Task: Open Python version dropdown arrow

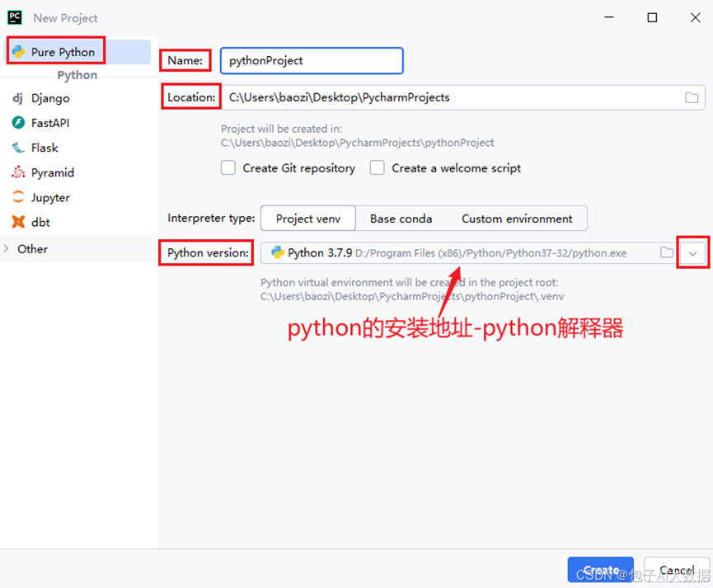Action: point(692,253)
